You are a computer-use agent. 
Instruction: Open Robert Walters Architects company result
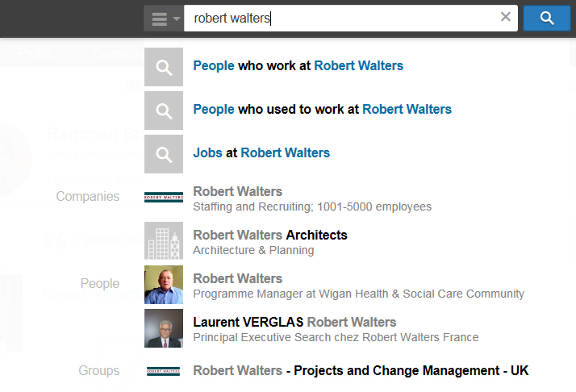(x=270, y=242)
